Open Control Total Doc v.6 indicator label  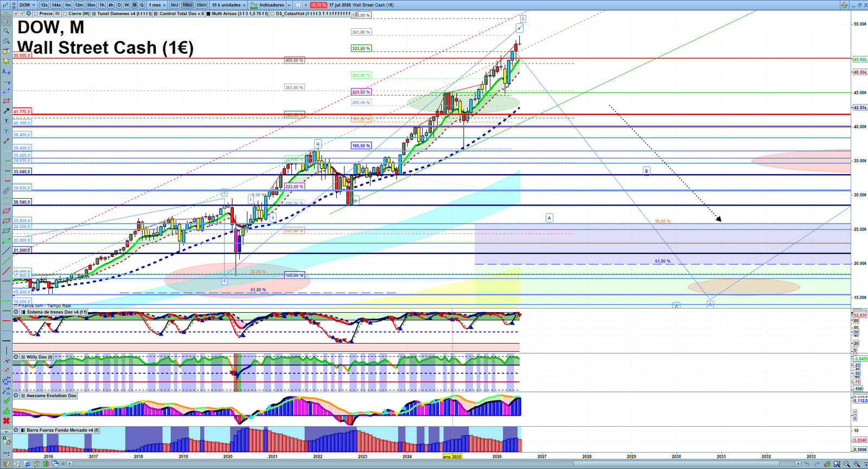point(178,14)
